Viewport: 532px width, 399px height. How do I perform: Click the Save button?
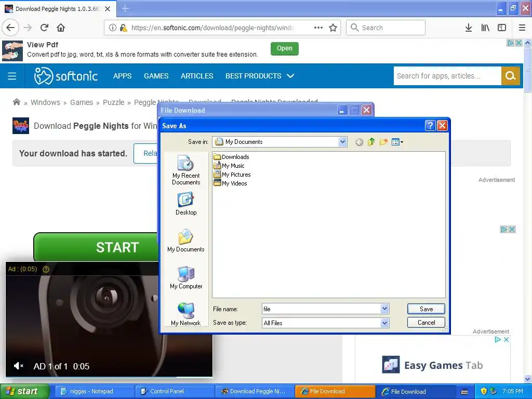coord(426,309)
